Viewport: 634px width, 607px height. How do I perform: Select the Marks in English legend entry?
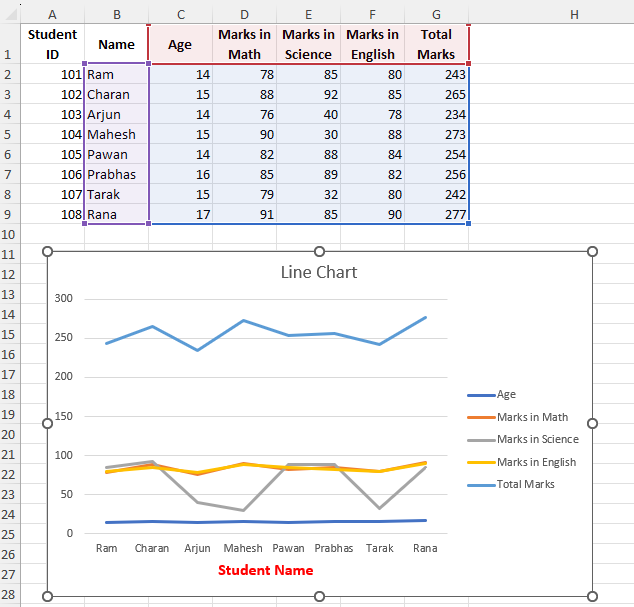[536, 462]
